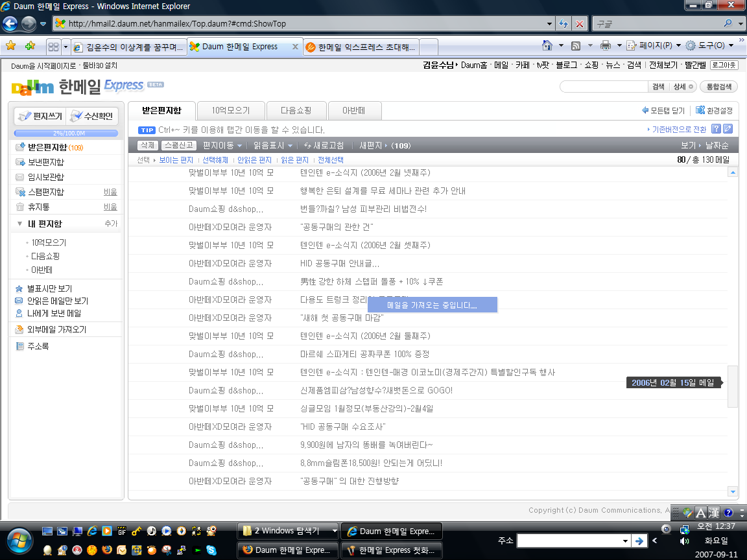The height and width of the screenshot is (560, 747).
Task: Click the 편지쓰기 compose mail button
Action: [40, 116]
